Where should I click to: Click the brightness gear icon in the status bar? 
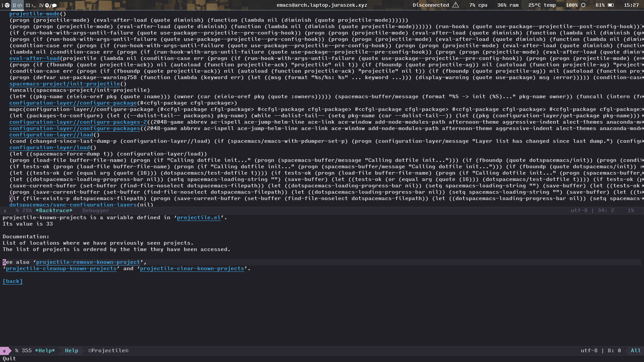coord(583,5)
